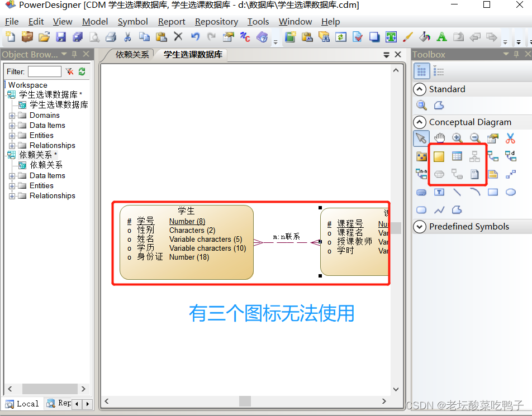Click the New Model toolbar icon
Image resolution: width=532 pixels, height=416 pixels.
point(10,37)
